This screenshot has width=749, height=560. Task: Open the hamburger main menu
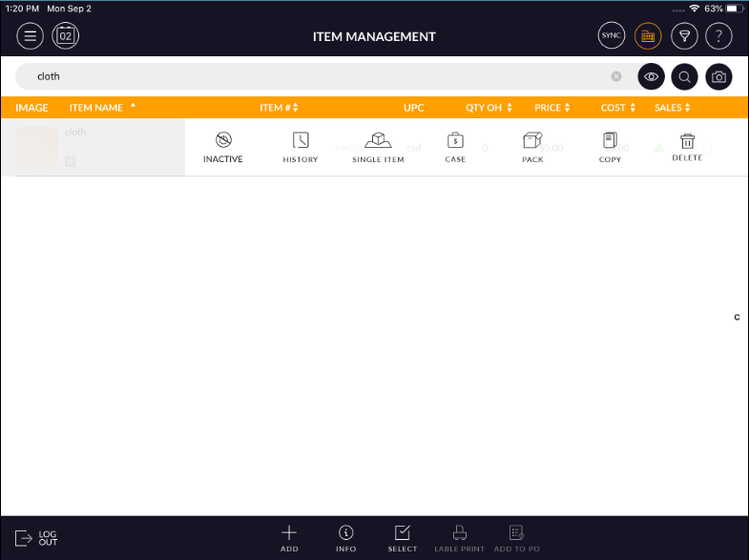[31, 36]
